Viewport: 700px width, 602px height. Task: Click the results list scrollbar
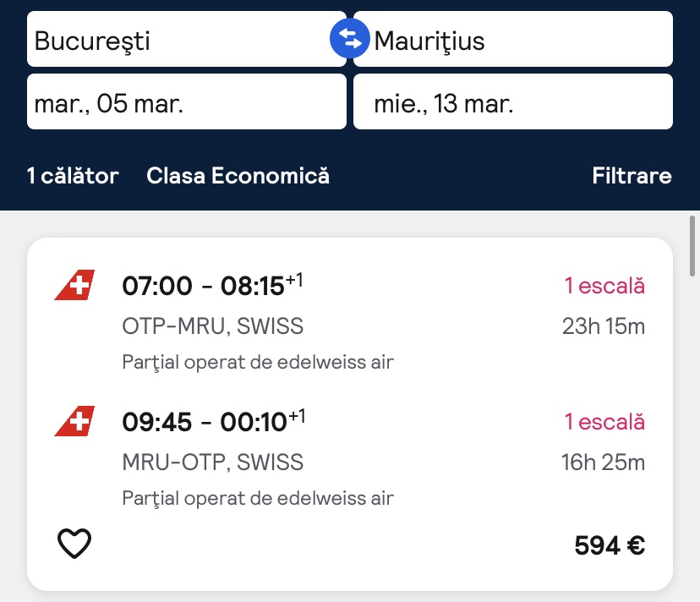point(693,246)
